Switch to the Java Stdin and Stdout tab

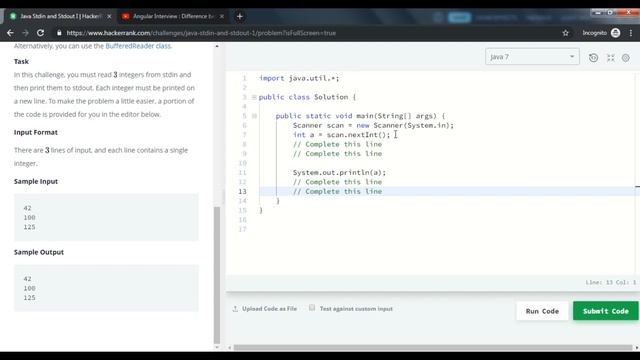click(x=60, y=16)
